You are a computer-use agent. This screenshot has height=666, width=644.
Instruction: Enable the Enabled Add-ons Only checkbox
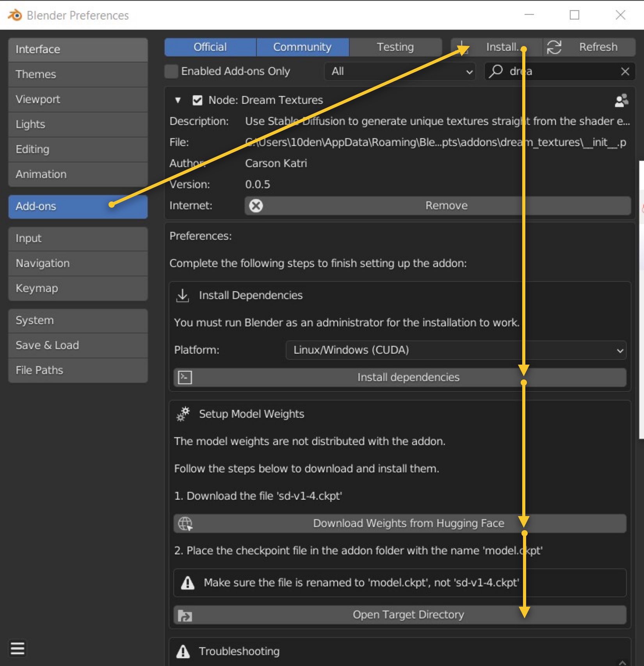point(171,71)
